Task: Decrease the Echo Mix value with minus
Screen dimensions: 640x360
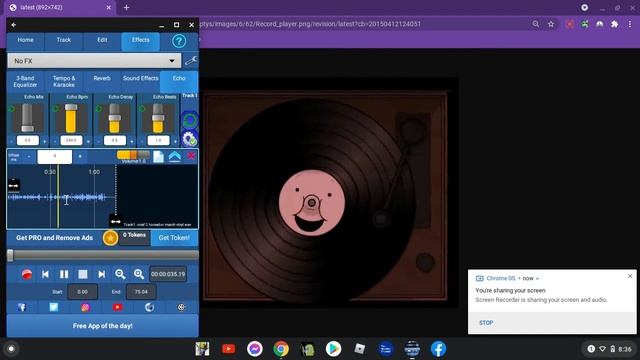Action: [11, 141]
